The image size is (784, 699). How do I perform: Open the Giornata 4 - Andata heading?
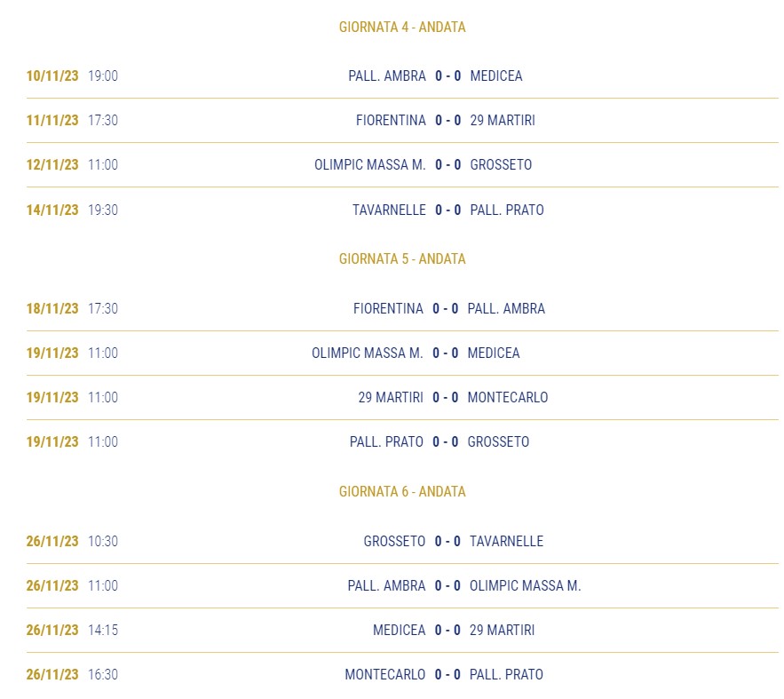402,27
